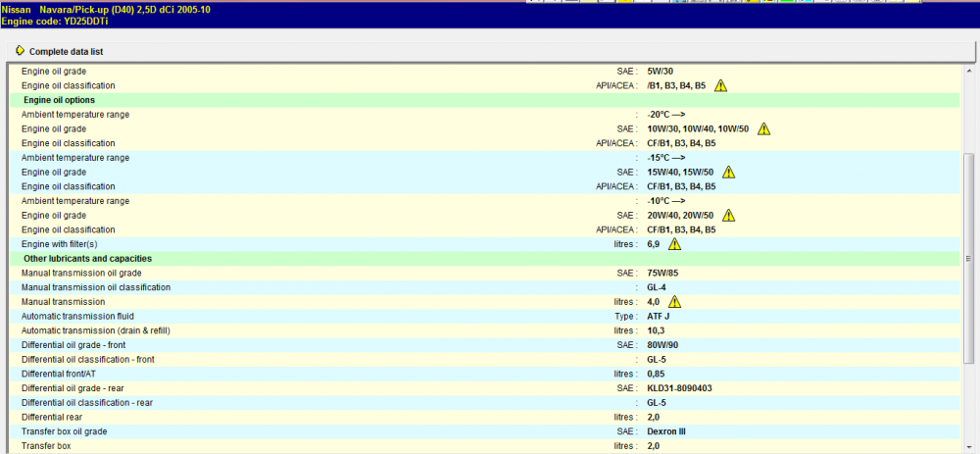This screenshot has height=454, width=980.
Task: Select the 'Differential rear' row label
Action: coord(52,417)
